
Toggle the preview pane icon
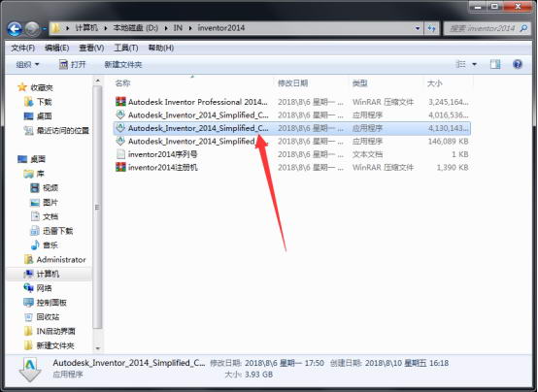click(495, 64)
